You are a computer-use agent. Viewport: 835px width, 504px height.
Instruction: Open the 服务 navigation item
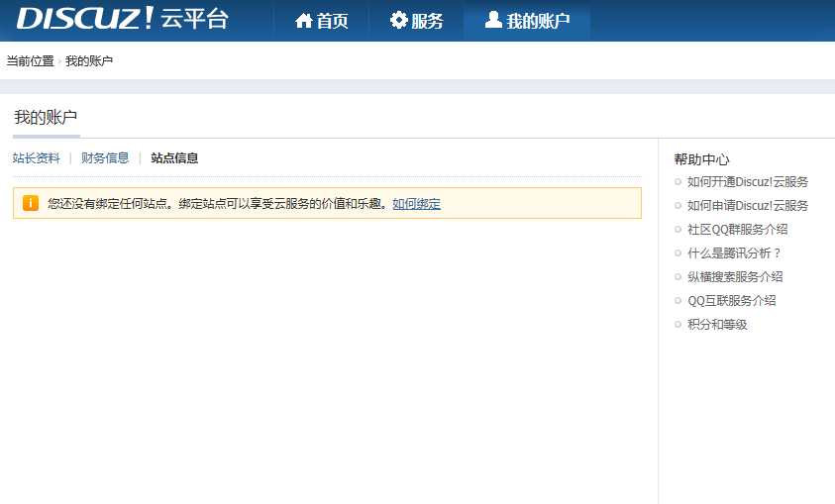tap(416, 21)
